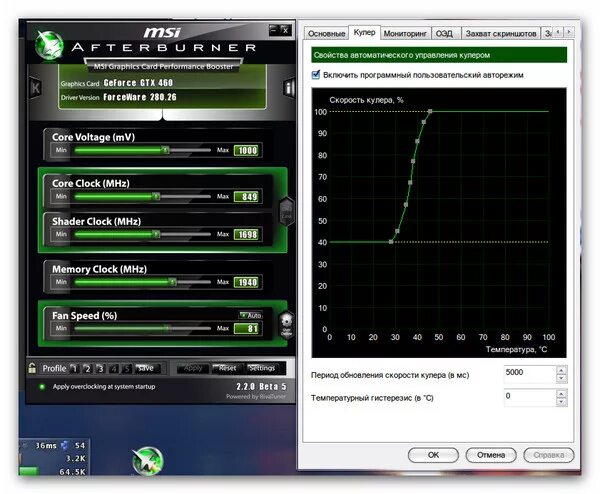Select profile slot 1
This screenshot has height=494, width=600.
point(75,368)
